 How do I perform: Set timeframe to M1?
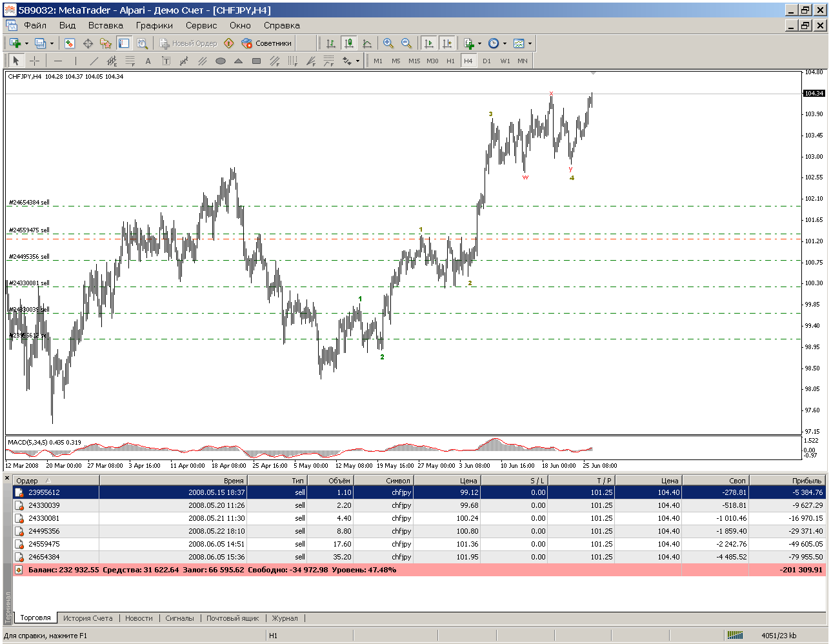pos(378,61)
